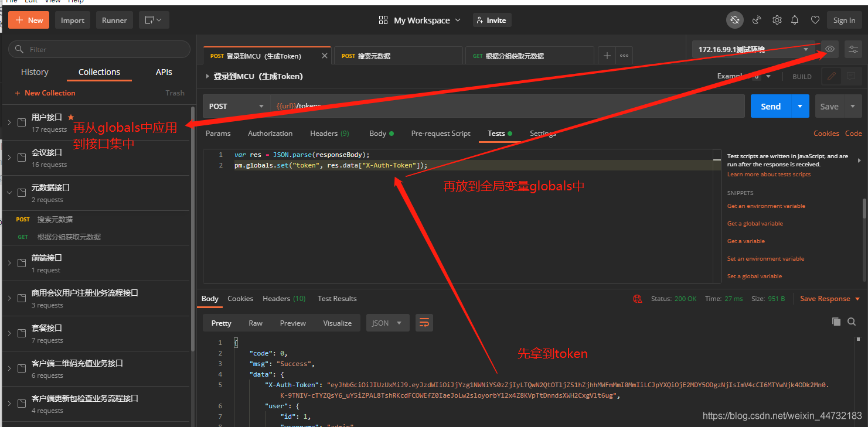Switch to the History tab
Viewport: 868px width, 427px height.
[35, 72]
